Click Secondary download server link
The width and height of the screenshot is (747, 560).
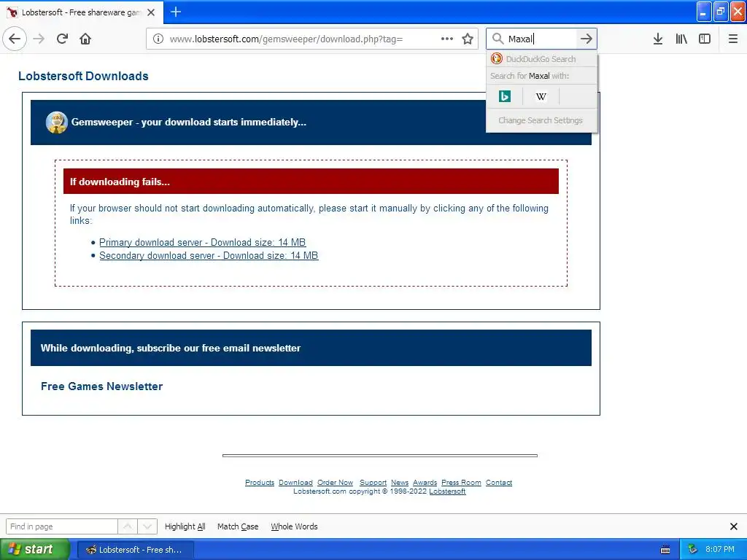coord(209,256)
